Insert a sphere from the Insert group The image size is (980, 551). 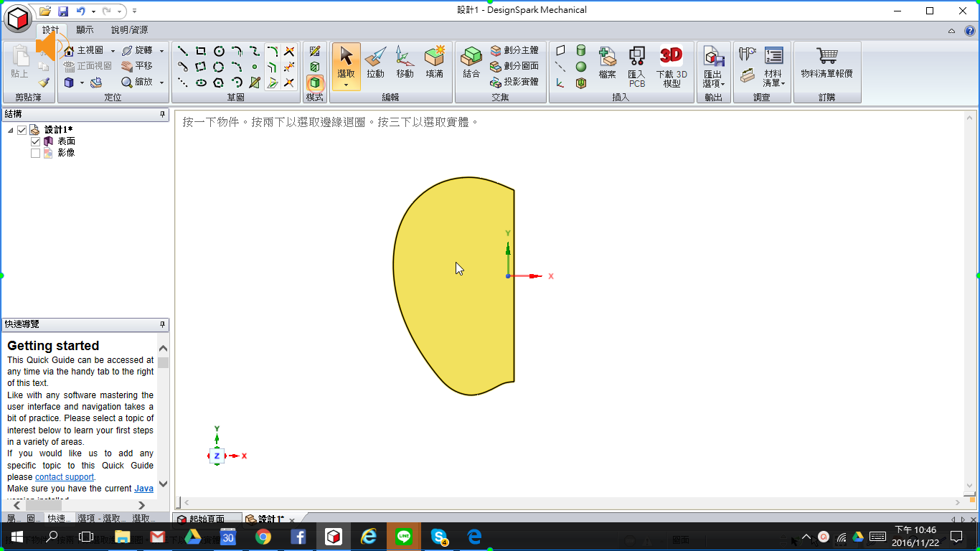coord(581,67)
